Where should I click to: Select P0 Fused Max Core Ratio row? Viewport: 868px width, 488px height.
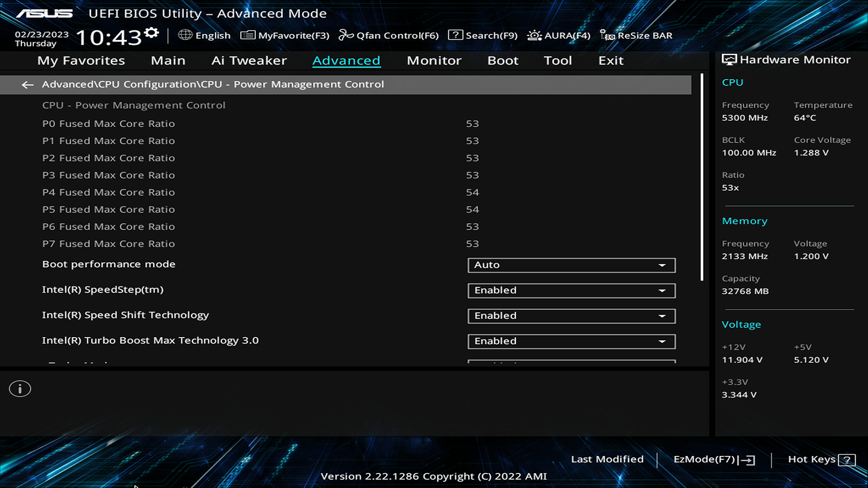(345, 124)
